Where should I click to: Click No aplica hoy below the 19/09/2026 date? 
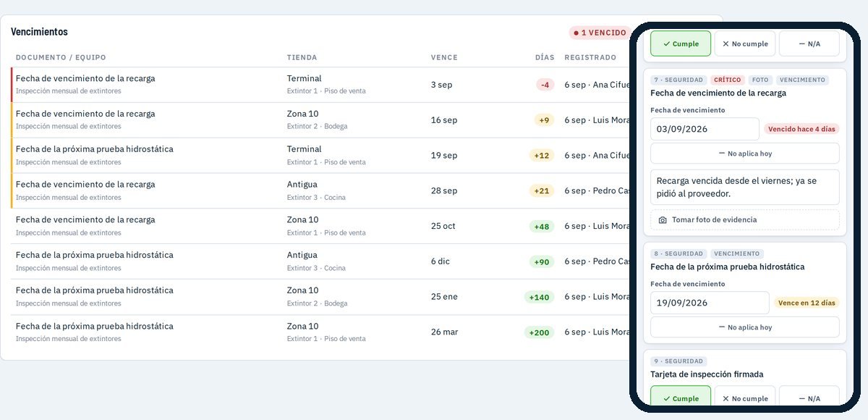(x=745, y=327)
